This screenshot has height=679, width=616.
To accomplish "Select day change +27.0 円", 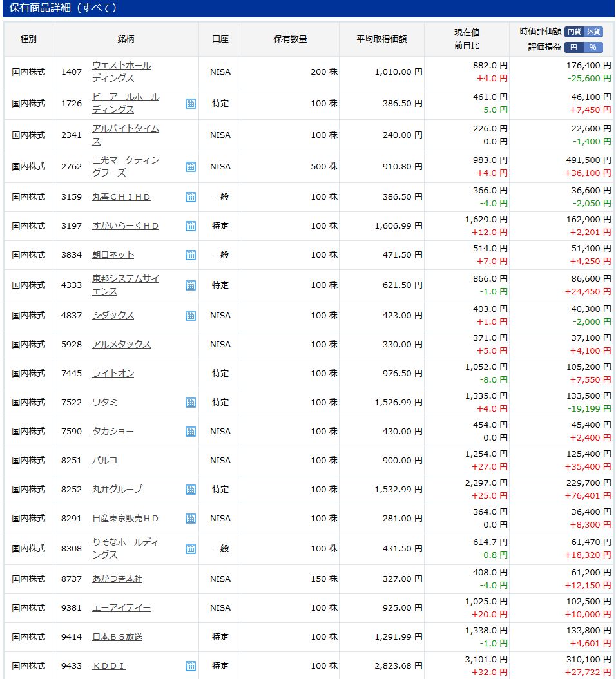I will tap(490, 467).
